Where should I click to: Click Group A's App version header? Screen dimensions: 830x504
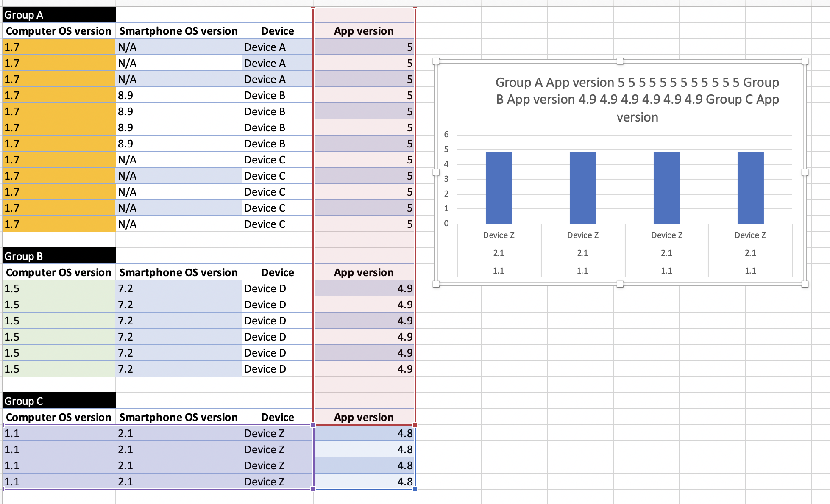[x=364, y=31]
